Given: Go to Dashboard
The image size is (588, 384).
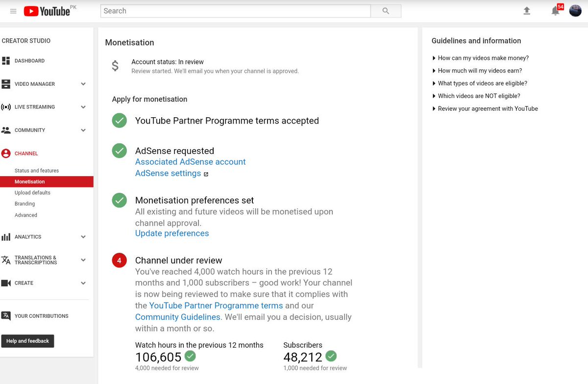Looking at the screenshot, I should [x=29, y=61].
